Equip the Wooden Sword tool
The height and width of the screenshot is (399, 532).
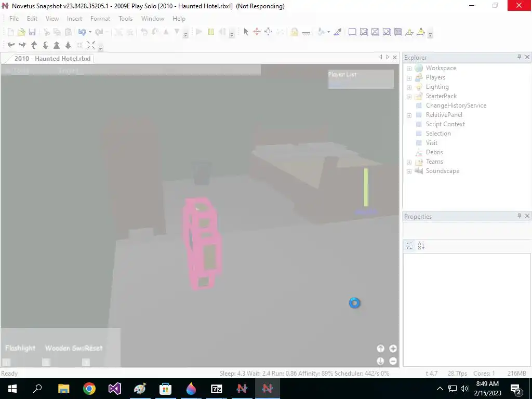pyautogui.click(x=64, y=348)
